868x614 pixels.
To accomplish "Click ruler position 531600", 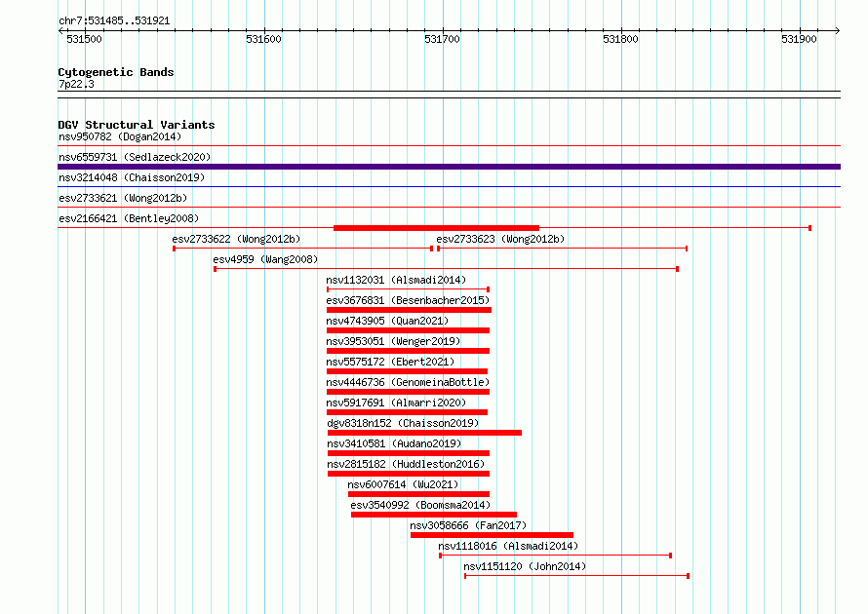I will click(x=263, y=39).
